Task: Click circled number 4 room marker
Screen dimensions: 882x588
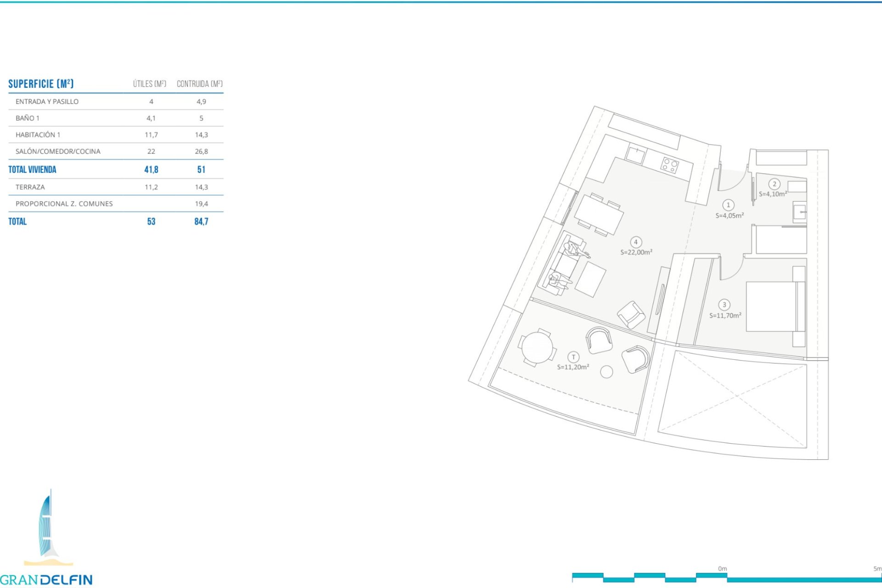Action: coord(636,242)
